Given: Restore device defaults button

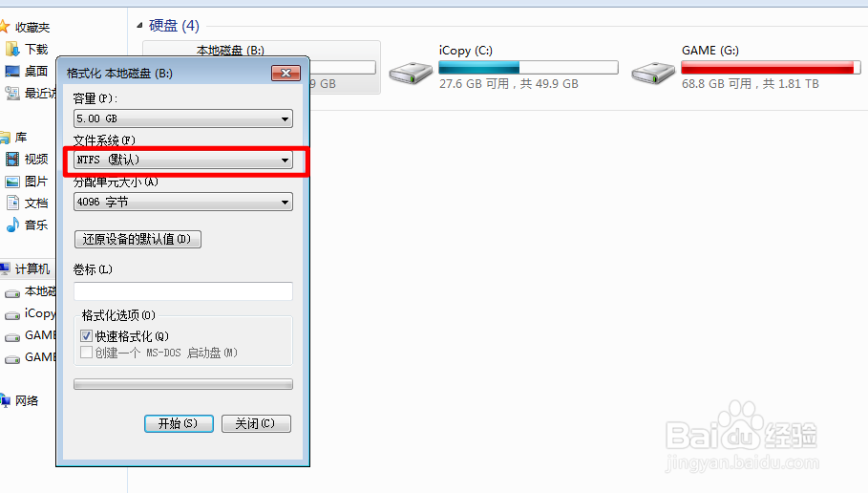Looking at the screenshot, I should tap(138, 239).
